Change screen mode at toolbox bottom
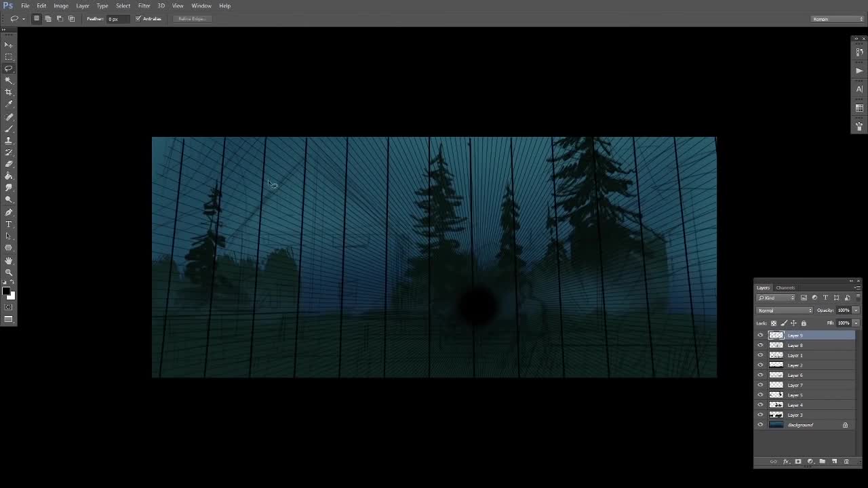 [9, 319]
